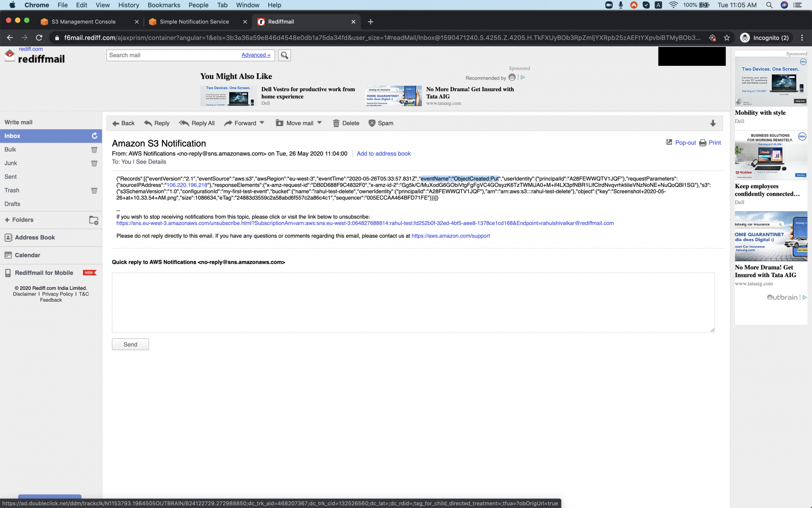Send the quick reply
812x508 pixels.
[130, 344]
